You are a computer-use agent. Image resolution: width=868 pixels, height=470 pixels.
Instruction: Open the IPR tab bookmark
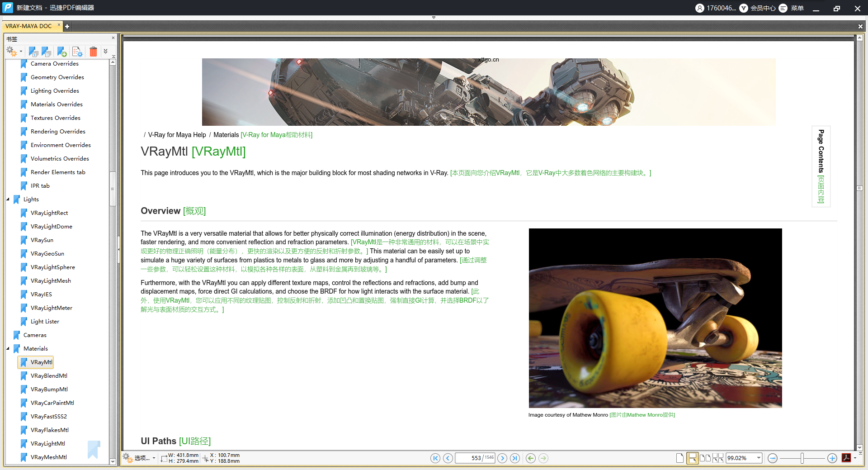pyautogui.click(x=40, y=186)
